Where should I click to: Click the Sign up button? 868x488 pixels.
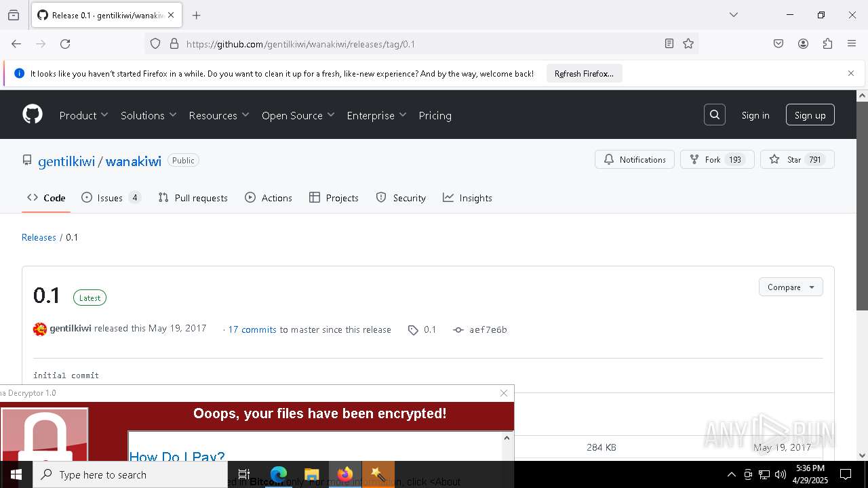810,115
